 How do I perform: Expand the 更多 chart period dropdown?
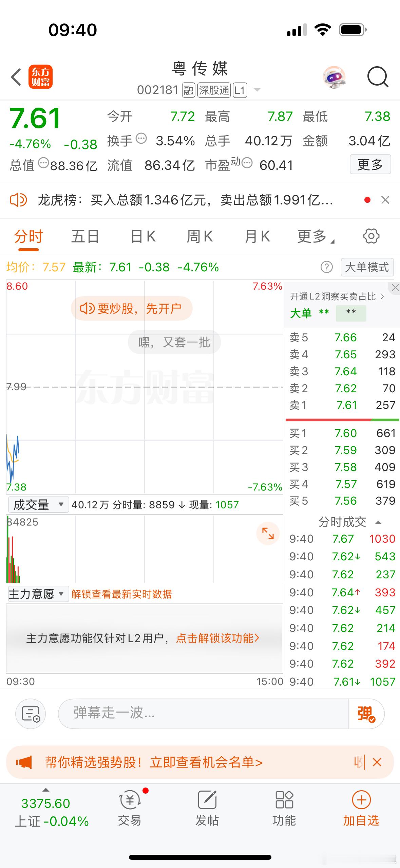coord(316,236)
